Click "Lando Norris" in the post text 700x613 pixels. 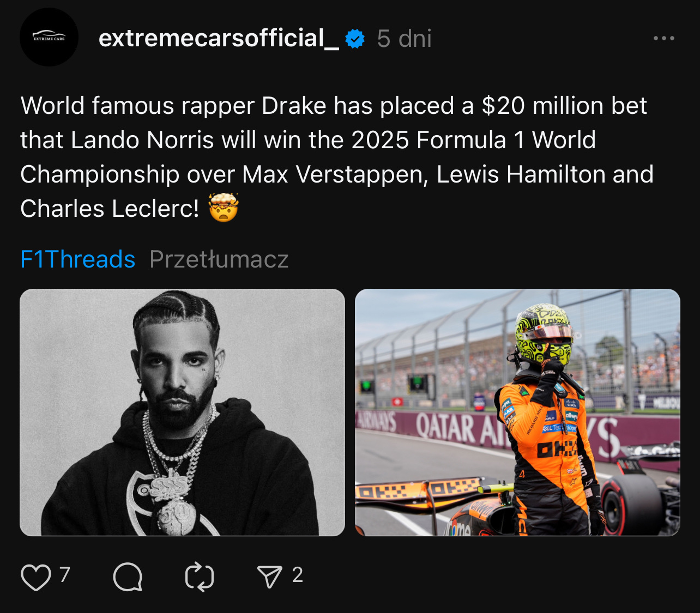pyautogui.click(x=142, y=140)
